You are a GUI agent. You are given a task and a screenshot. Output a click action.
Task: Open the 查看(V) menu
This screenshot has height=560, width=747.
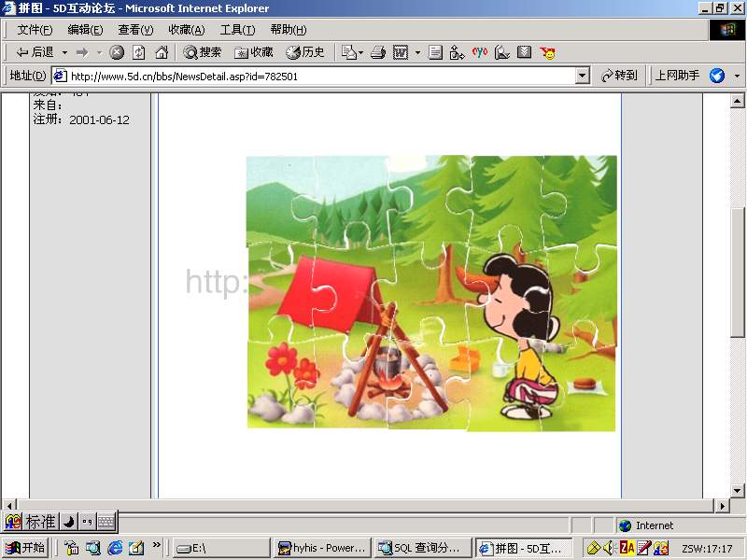pyautogui.click(x=135, y=30)
